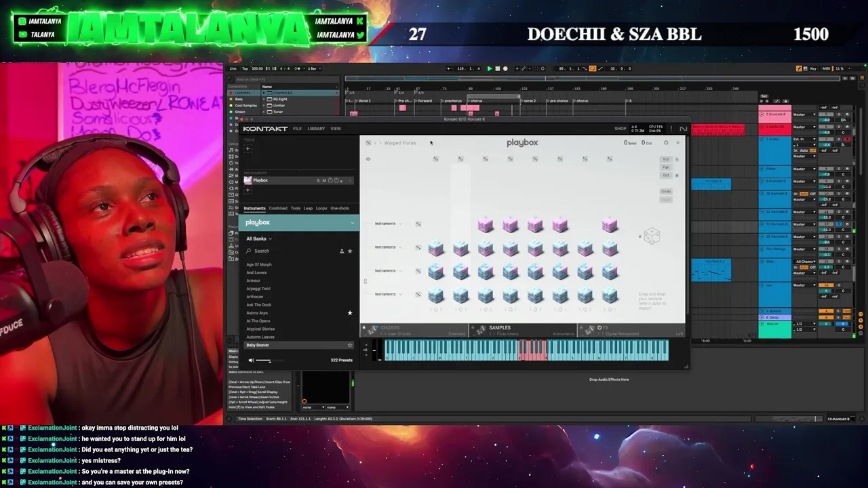Viewport: 868px width, 488px height.
Task: Select the Autumn Leaves preset
Action: click(260, 337)
